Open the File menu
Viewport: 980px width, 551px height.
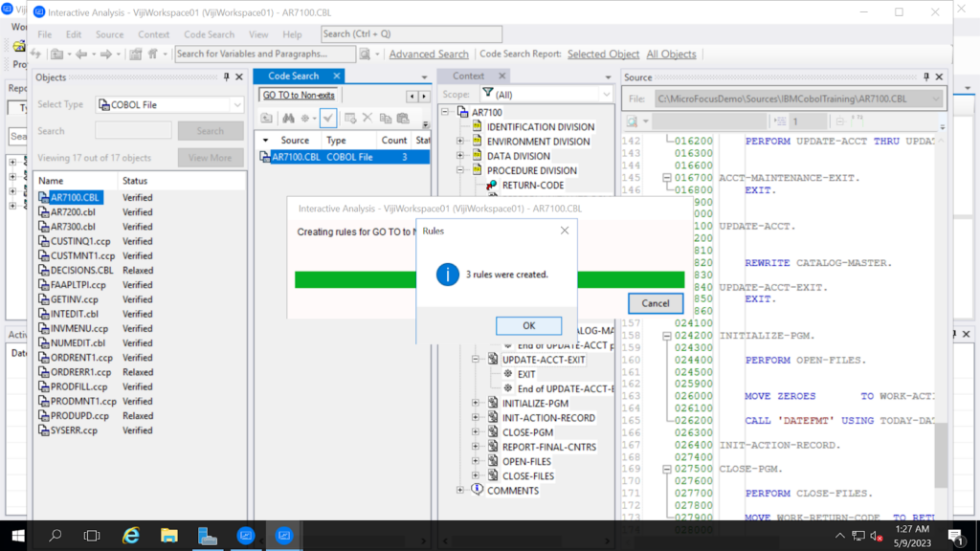[44, 34]
